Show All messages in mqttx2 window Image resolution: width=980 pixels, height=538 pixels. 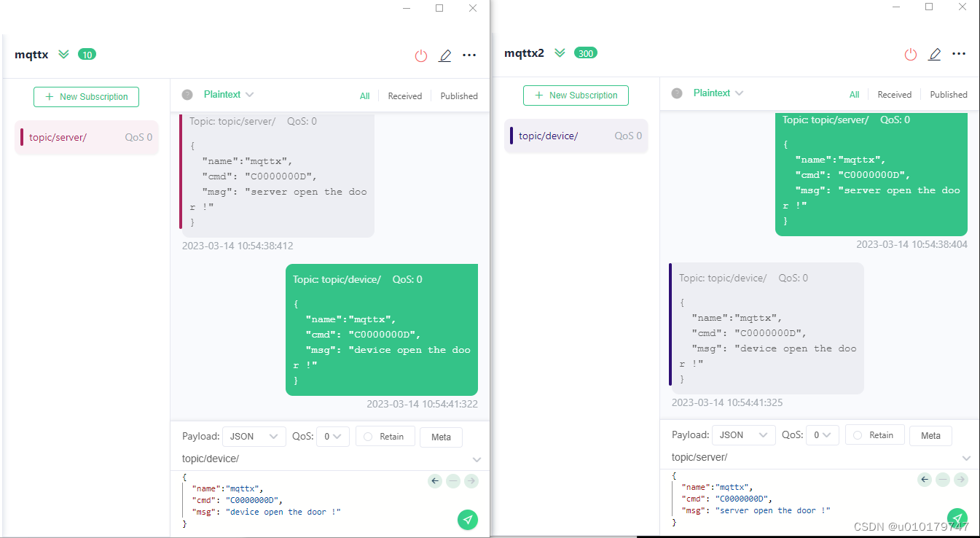(x=855, y=95)
